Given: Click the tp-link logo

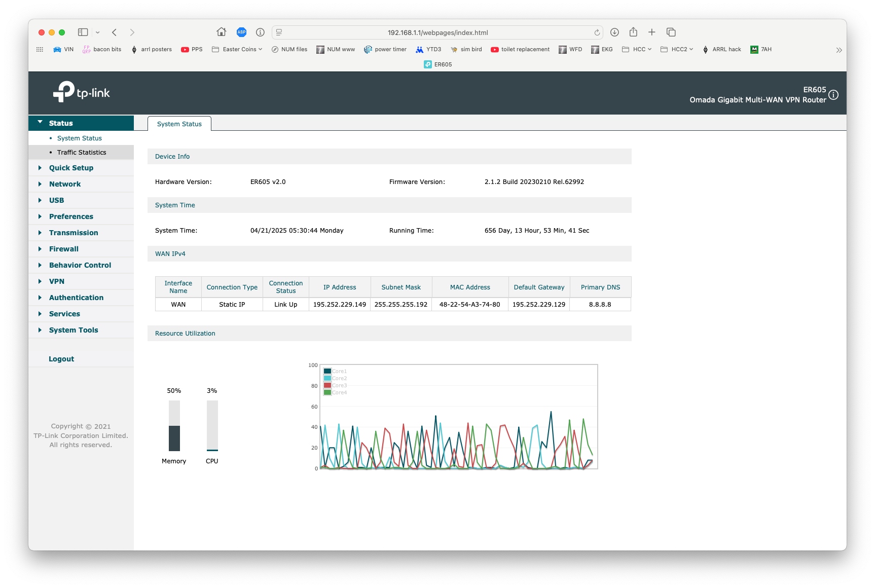Looking at the screenshot, I should coord(82,92).
